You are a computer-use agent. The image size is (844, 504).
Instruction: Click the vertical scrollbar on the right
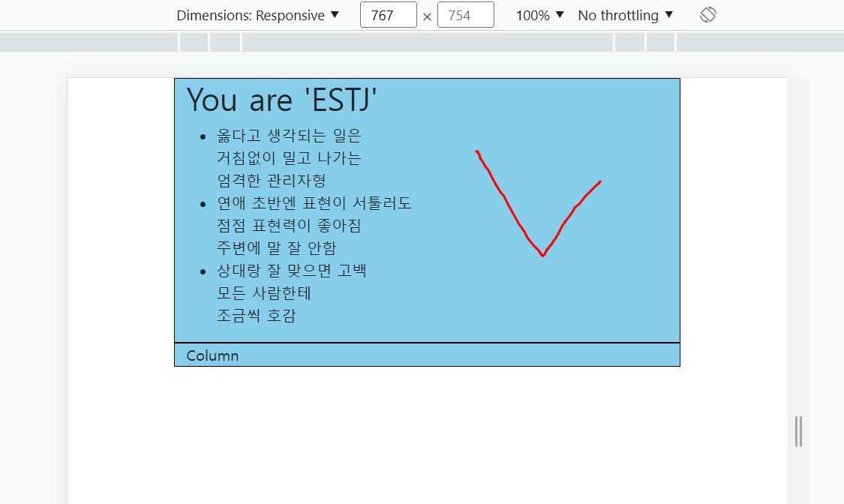point(797,431)
